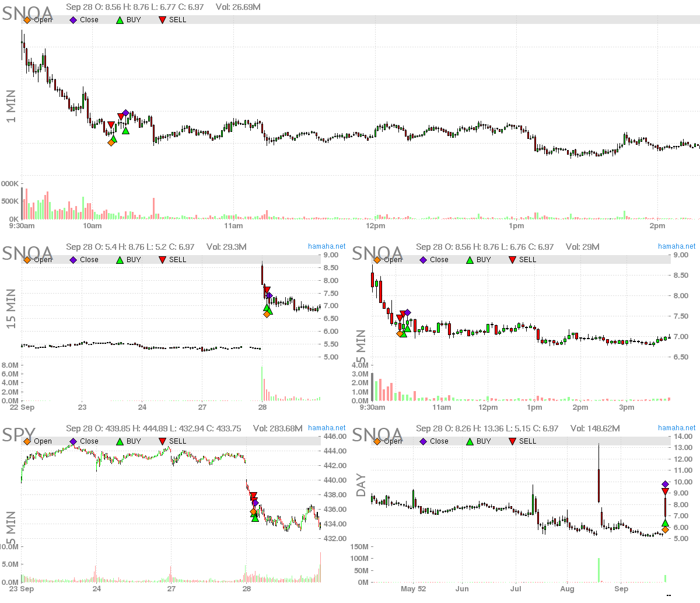Viewport: 700px width, 603px height.
Task: Click the orange open marker on 1 MIN candles
Action: click(x=111, y=142)
